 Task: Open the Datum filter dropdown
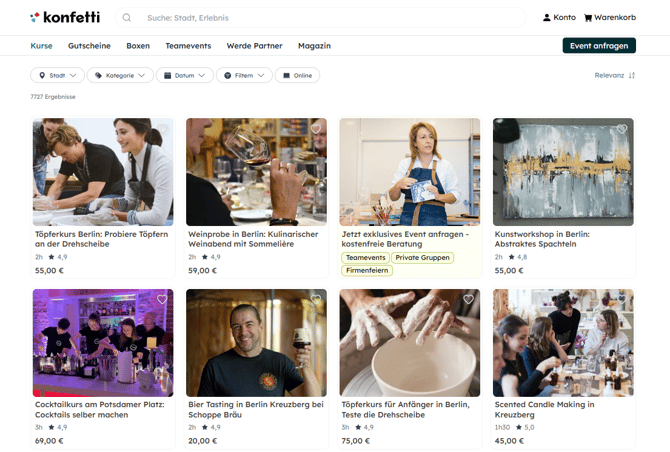[185, 75]
